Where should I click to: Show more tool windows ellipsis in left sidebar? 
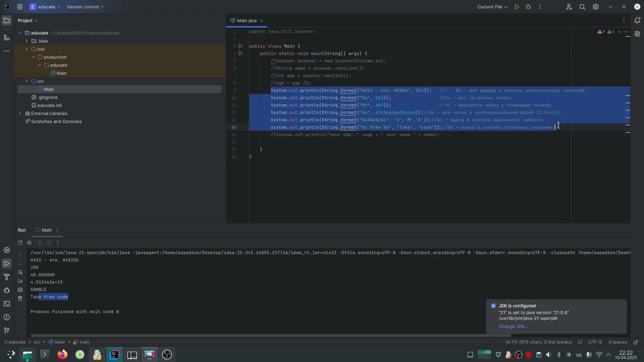coord(7,51)
